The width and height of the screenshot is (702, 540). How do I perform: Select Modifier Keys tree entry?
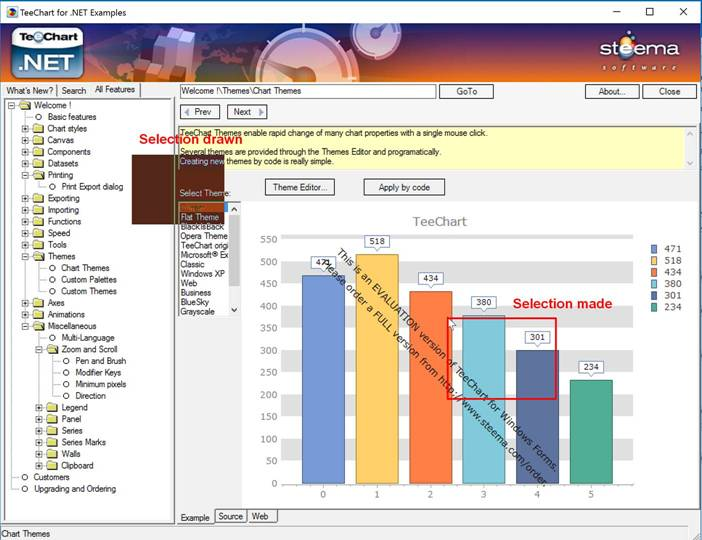[98, 373]
